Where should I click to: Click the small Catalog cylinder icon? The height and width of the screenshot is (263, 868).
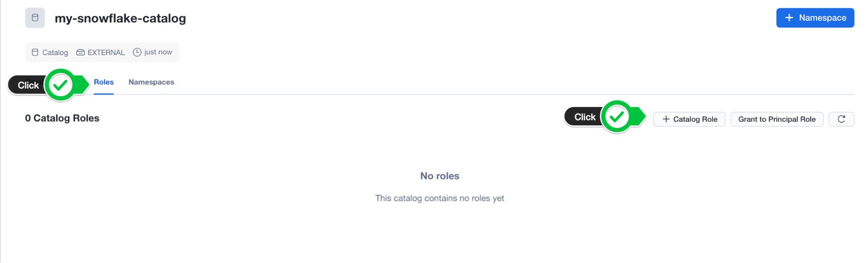[35, 53]
